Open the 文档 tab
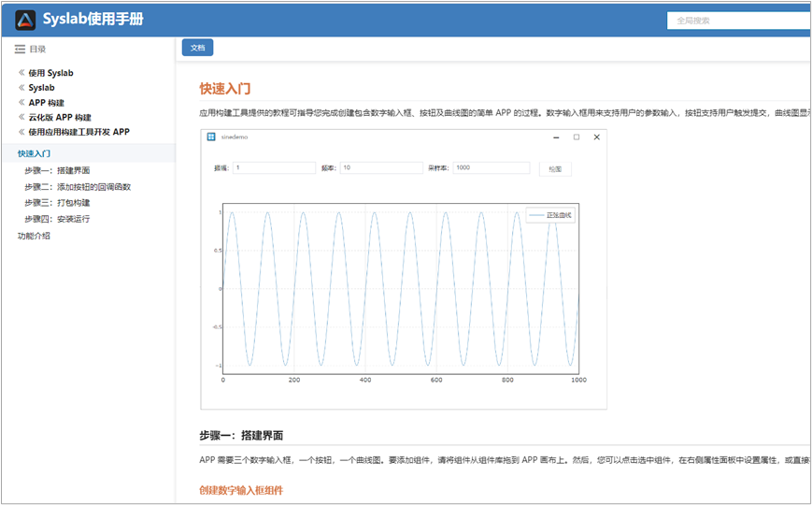The height and width of the screenshot is (505, 812). point(198,48)
